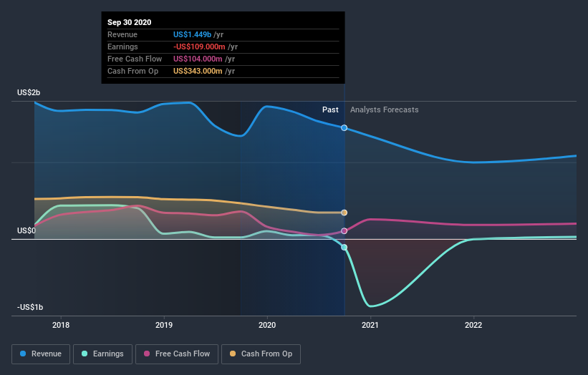Click the 2021 x-axis label
The width and height of the screenshot is (588, 375).
pyautogui.click(x=370, y=325)
